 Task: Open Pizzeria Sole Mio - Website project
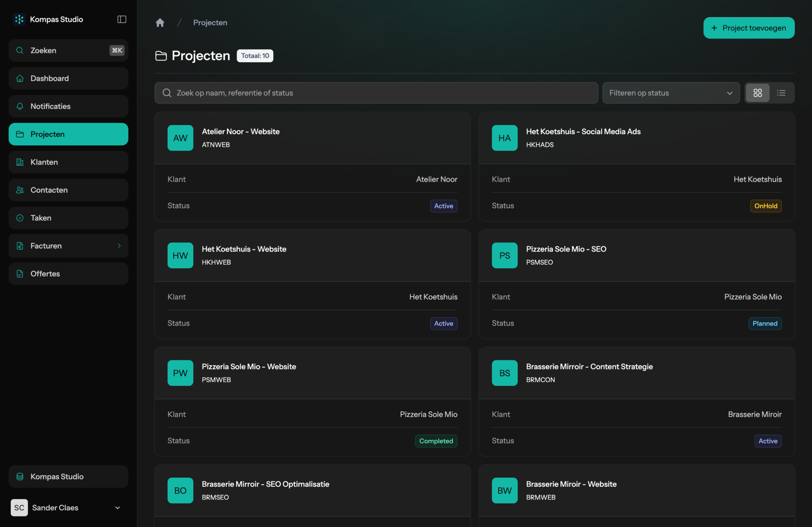click(x=249, y=367)
